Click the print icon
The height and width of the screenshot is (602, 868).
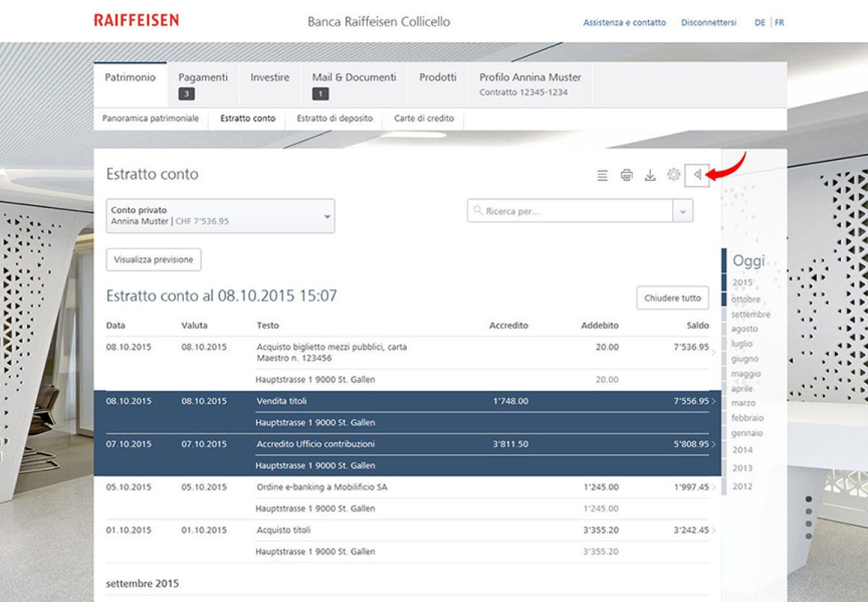click(626, 176)
